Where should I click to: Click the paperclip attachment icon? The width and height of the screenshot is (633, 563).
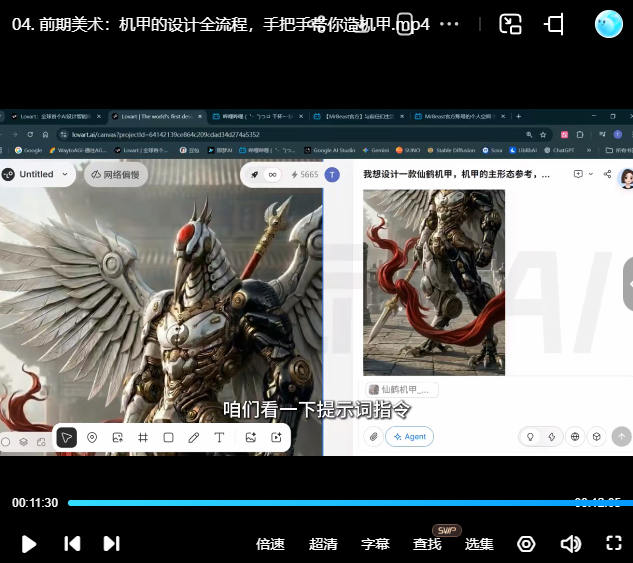pyautogui.click(x=372, y=436)
